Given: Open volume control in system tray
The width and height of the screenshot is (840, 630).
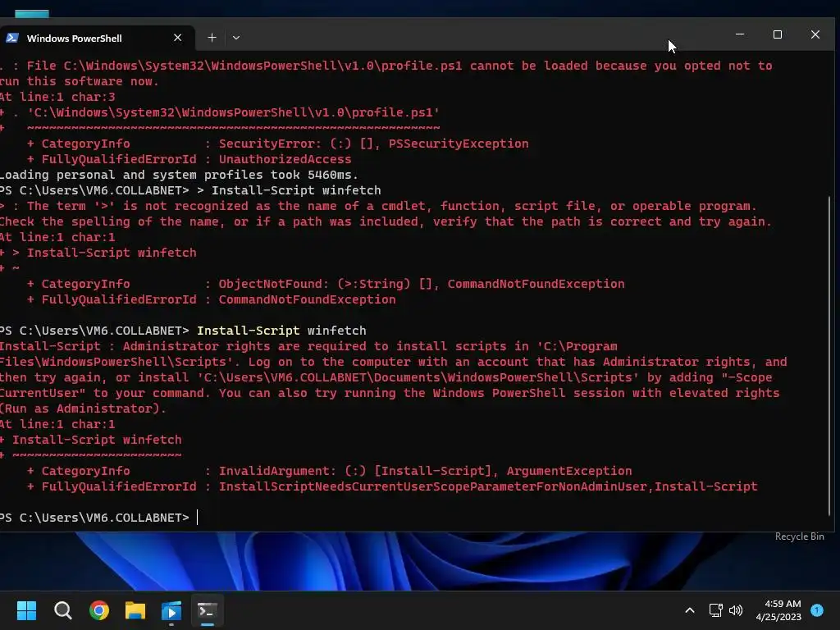Looking at the screenshot, I should click(x=736, y=610).
